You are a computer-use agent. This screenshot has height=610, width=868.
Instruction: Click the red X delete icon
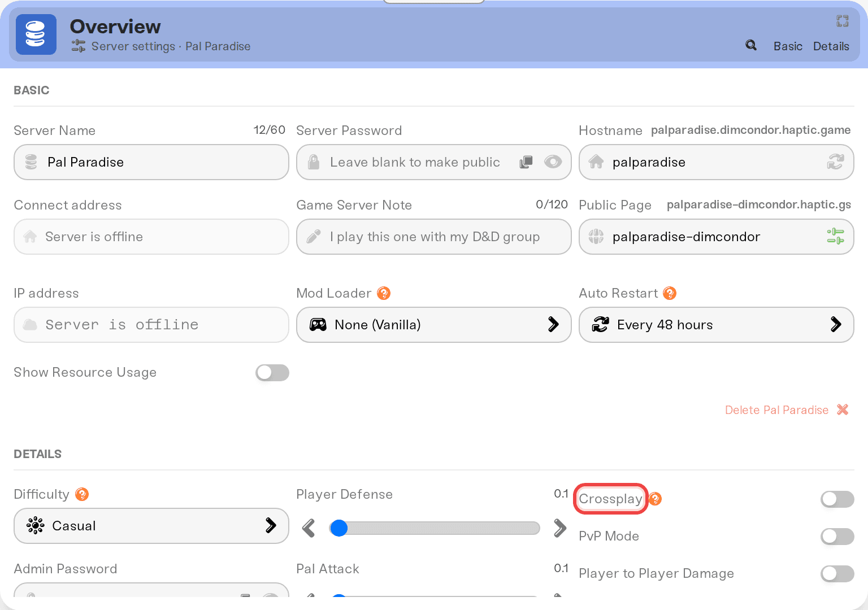pos(843,409)
